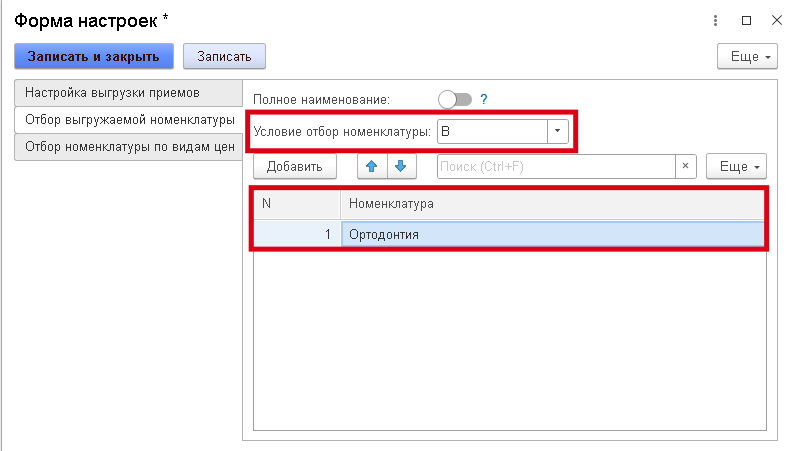Click Добавить to add a row
Viewport: 796px width, 451px height.
tap(294, 166)
